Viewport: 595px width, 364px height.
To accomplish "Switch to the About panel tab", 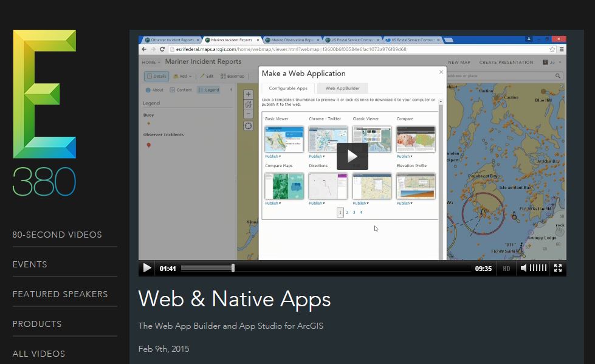I will (154, 90).
